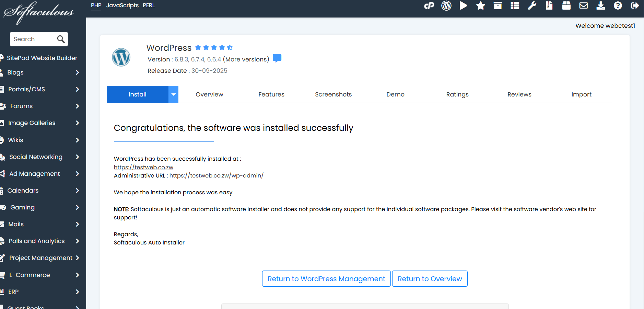644x309 pixels.
Task: Open the help question mark icon
Action: [618, 5]
